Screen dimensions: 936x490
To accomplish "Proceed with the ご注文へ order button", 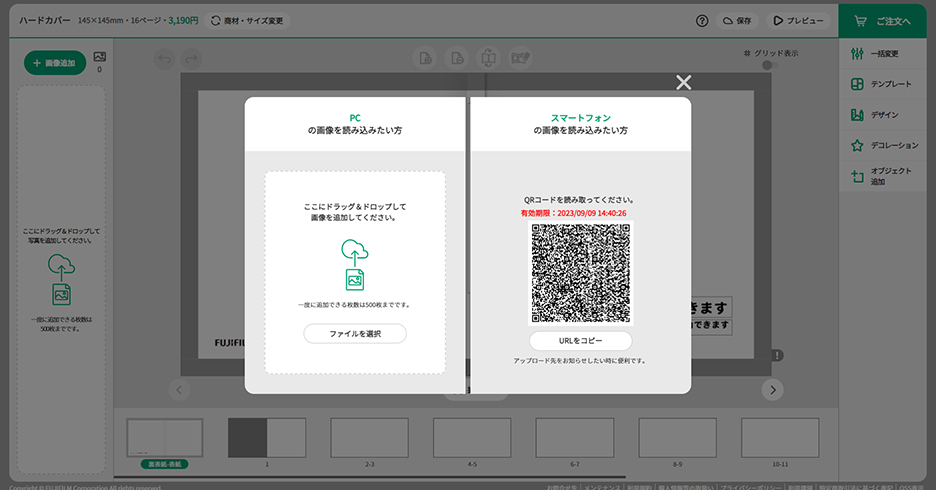I will click(882, 21).
